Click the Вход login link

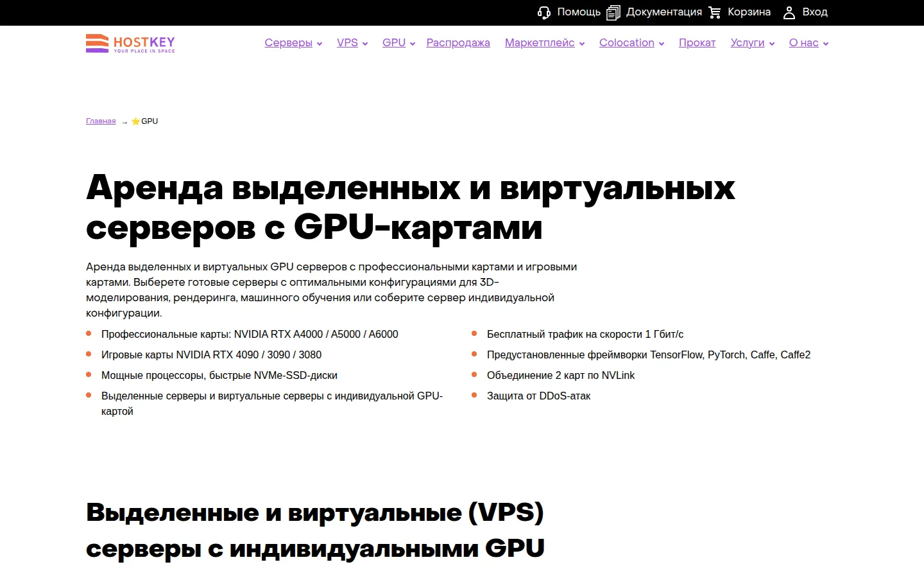(x=815, y=12)
